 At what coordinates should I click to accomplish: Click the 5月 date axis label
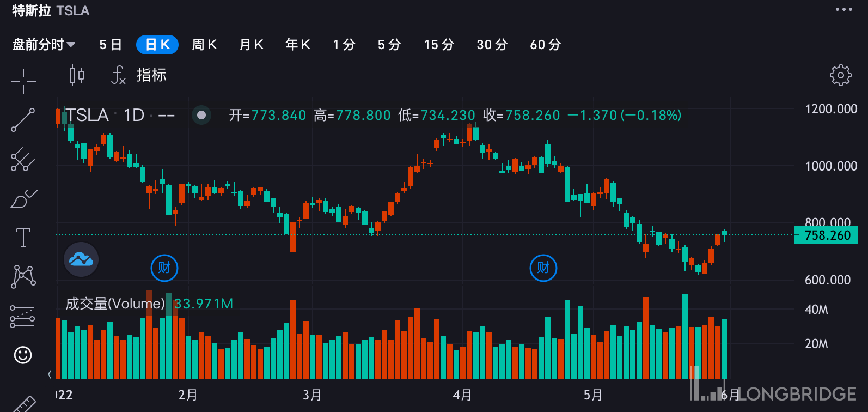(593, 395)
